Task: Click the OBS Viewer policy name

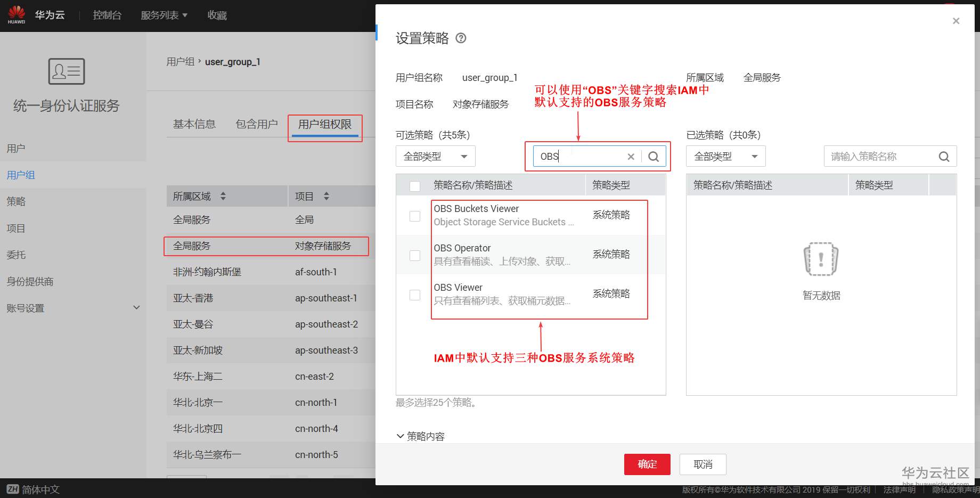Action: [458, 288]
